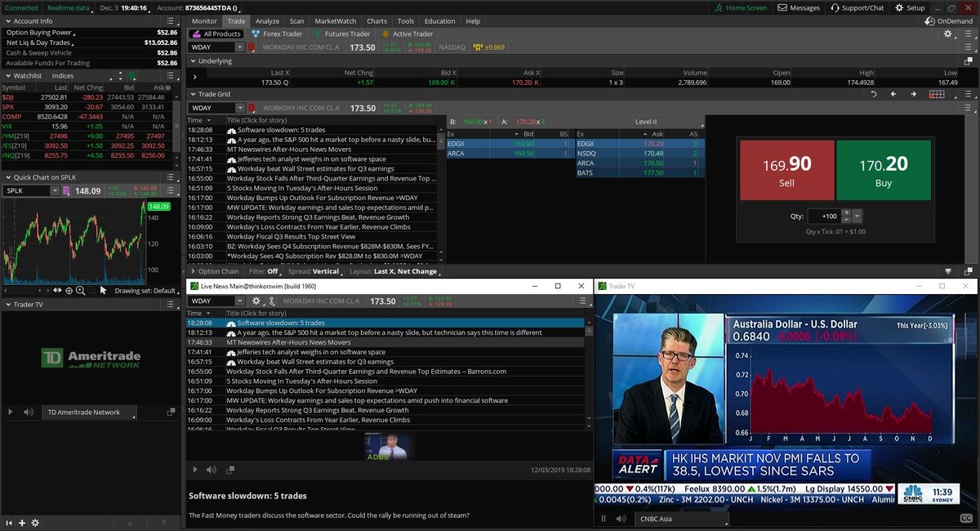Click the Support/Chat headset icon

835,7
